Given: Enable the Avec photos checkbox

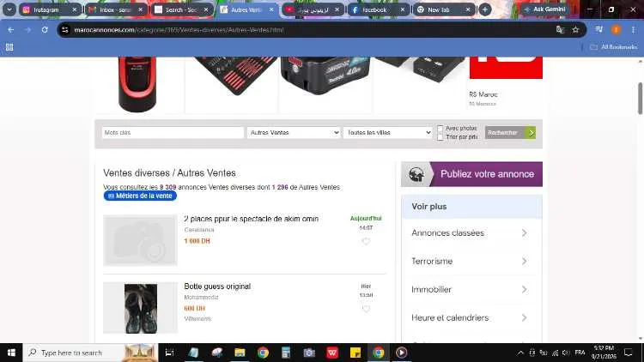Looking at the screenshot, I should tap(440, 129).
